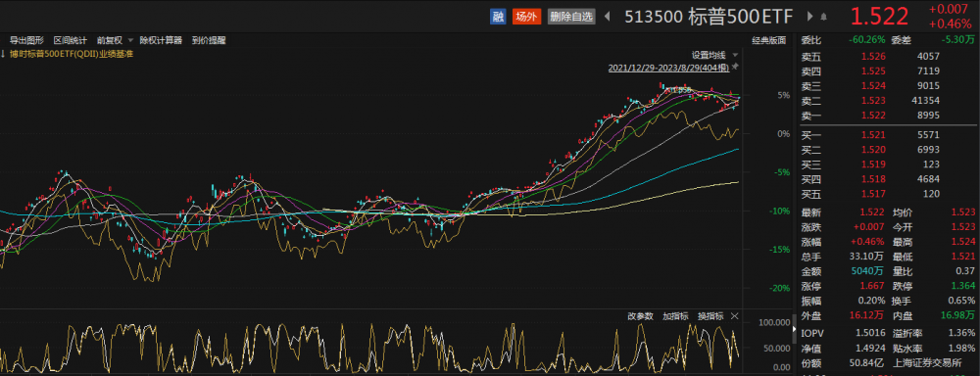
Task: Open 区间统计 interval statistics
Action: pyautogui.click(x=70, y=40)
